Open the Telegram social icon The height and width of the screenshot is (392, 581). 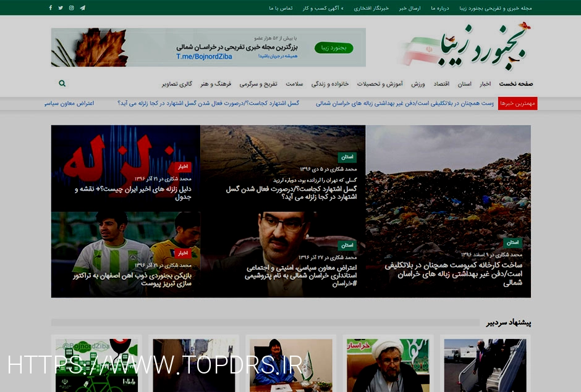pyautogui.click(x=83, y=8)
